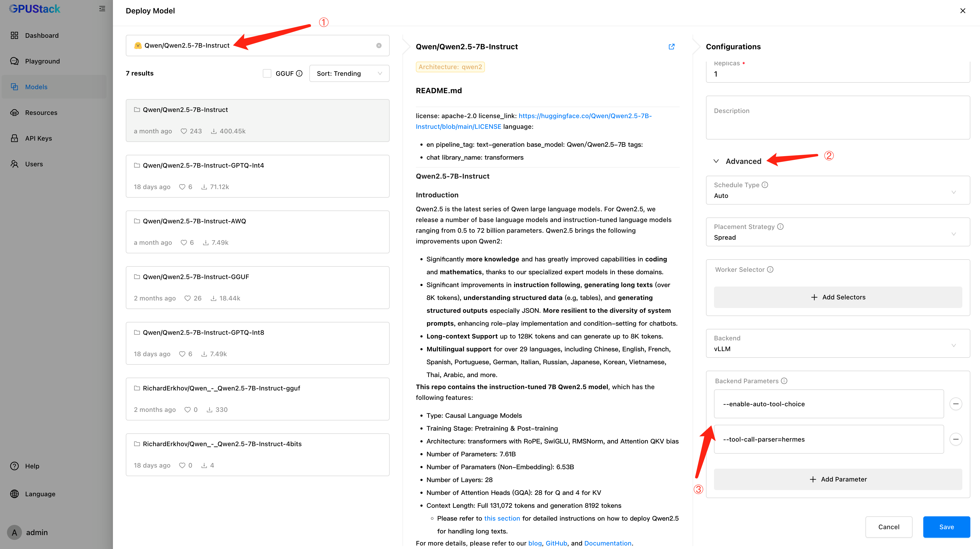Screen dimensions: 980x549
Task: Click the Language globe icon
Action: click(14, 494)
